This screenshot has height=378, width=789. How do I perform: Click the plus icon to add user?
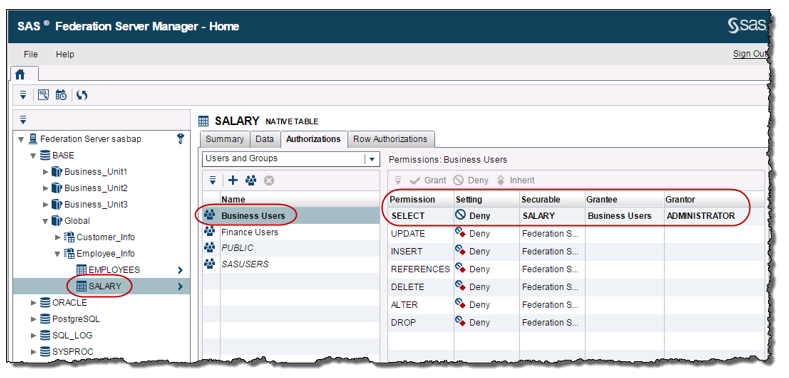click(232, 180)
